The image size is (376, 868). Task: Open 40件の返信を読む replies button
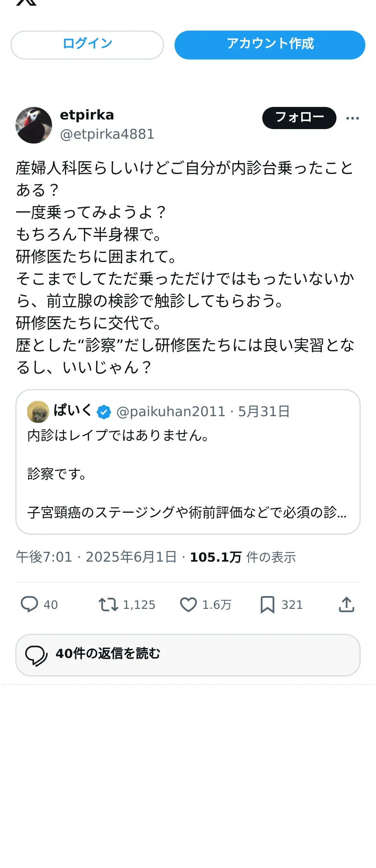click(188, 655)
